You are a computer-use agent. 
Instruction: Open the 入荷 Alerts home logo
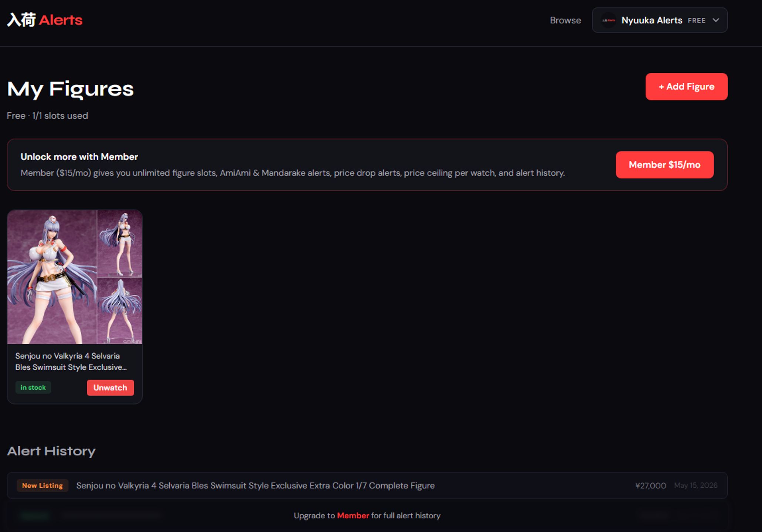click(45, 20)
